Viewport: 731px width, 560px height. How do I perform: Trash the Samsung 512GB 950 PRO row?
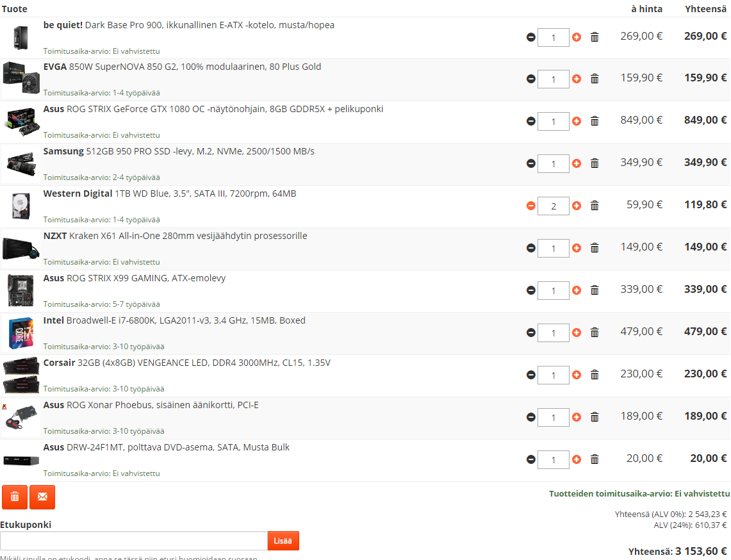(x=595, y=163)
